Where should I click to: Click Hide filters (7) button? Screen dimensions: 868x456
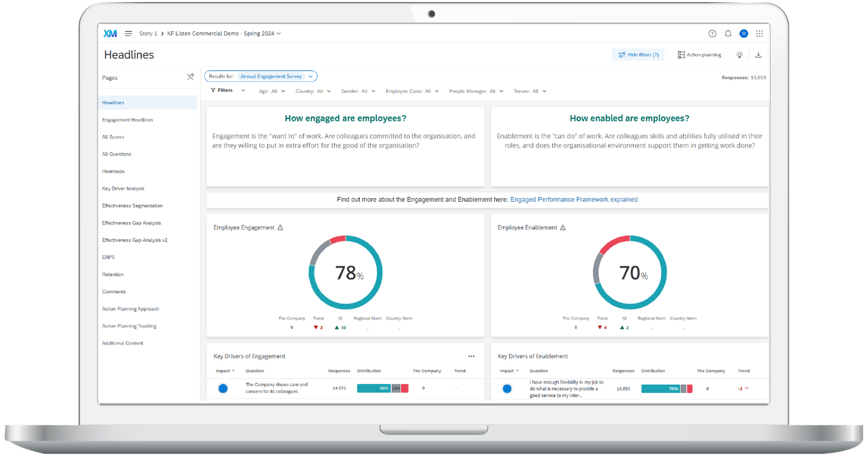pyautogui.click(x=639, y=55)
